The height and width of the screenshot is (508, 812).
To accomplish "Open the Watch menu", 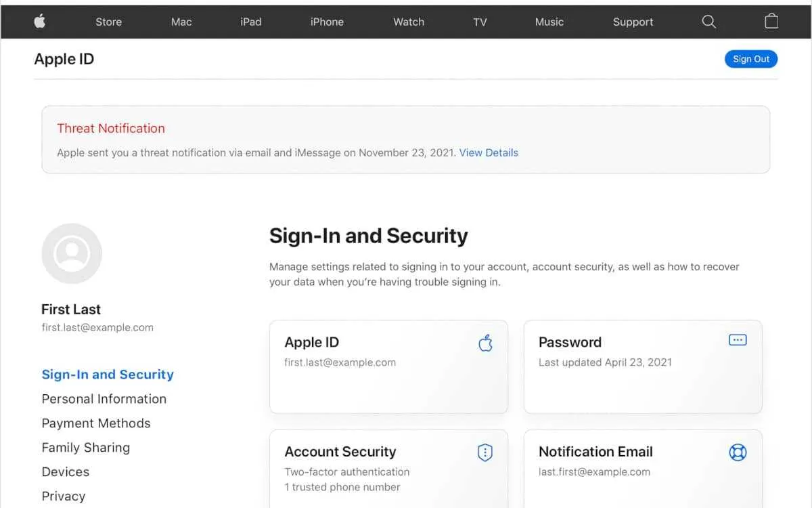I will tap(409, 22).
